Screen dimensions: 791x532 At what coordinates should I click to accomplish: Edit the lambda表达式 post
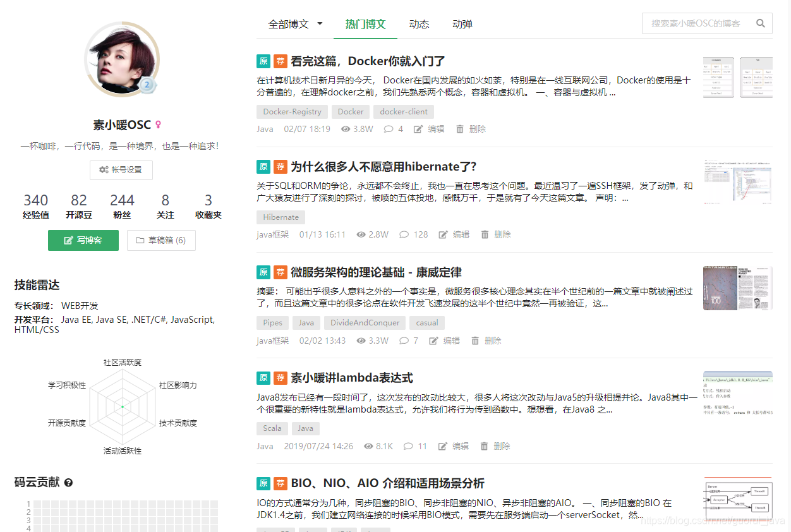[x=453, y=446]
